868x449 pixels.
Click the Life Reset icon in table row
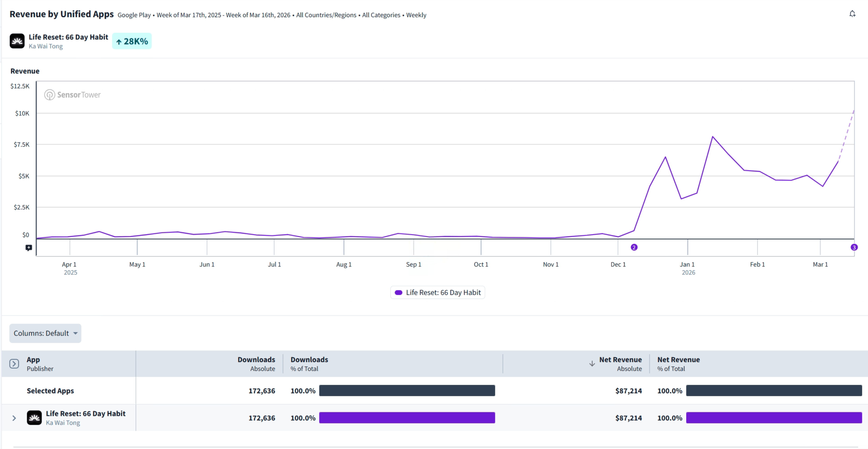pyautogui.click(x=34, y=418)
